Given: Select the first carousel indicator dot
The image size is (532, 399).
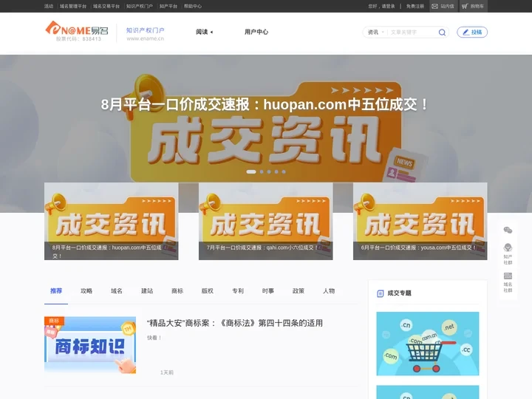Looking at the screenshot, I should (x=251, y=171).
